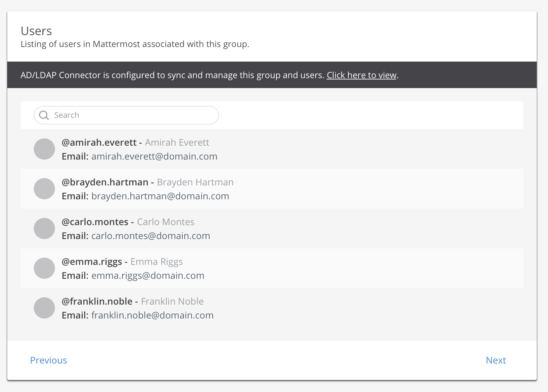Click the emma.riggs@domain.com email address

[x=148, y=275]
